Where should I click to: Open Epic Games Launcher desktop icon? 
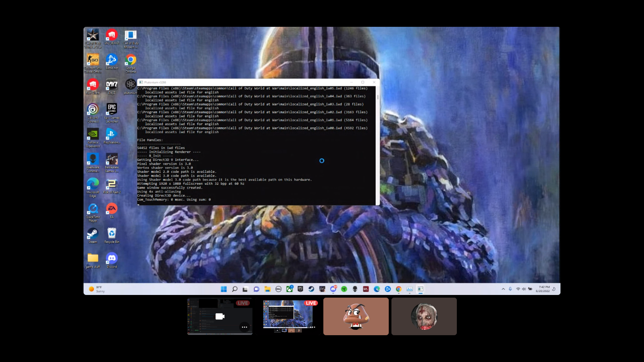(x=112, y=113)
